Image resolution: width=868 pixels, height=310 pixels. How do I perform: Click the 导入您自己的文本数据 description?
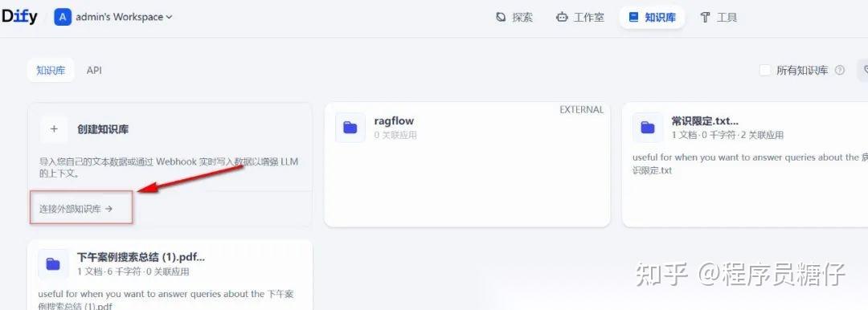coord(169,167)
